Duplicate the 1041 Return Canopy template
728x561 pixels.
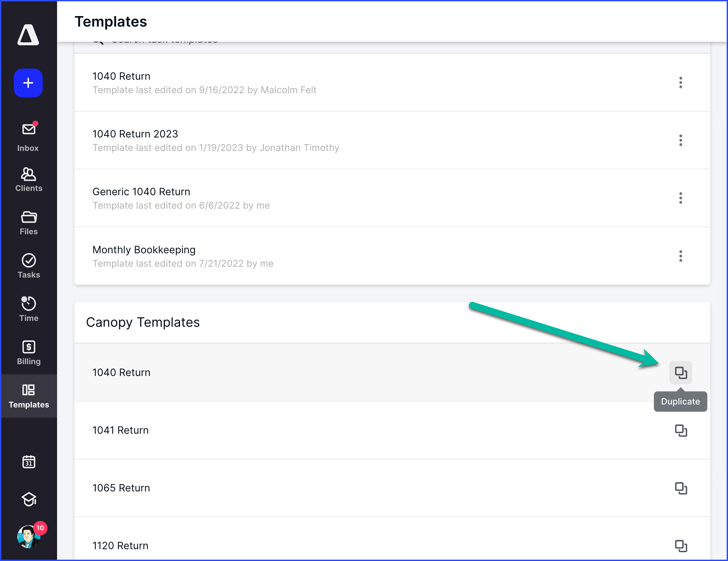coord(681,430)
